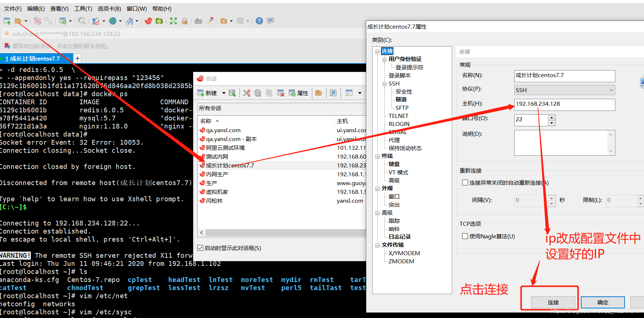Uncheck 启动时显示此对话框 checkbox
Image resolution: width=644 pixels, height=318 pixels.
[200, 248]
